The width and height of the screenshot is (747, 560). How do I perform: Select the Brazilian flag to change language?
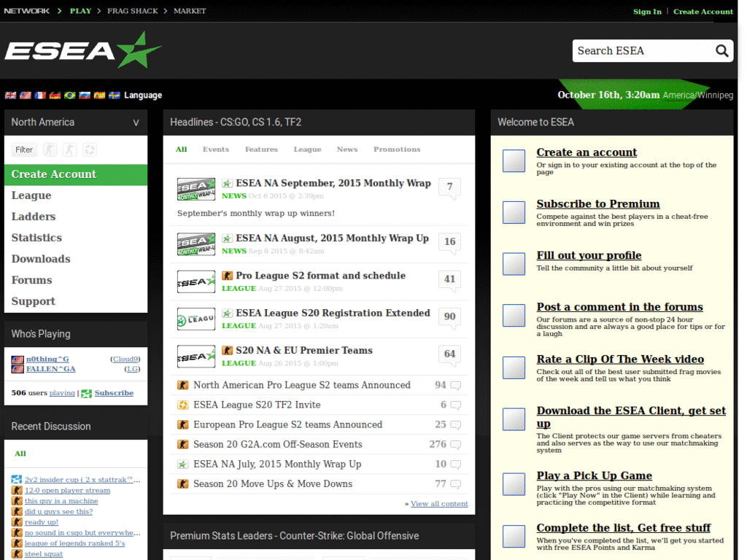[70, 96]
